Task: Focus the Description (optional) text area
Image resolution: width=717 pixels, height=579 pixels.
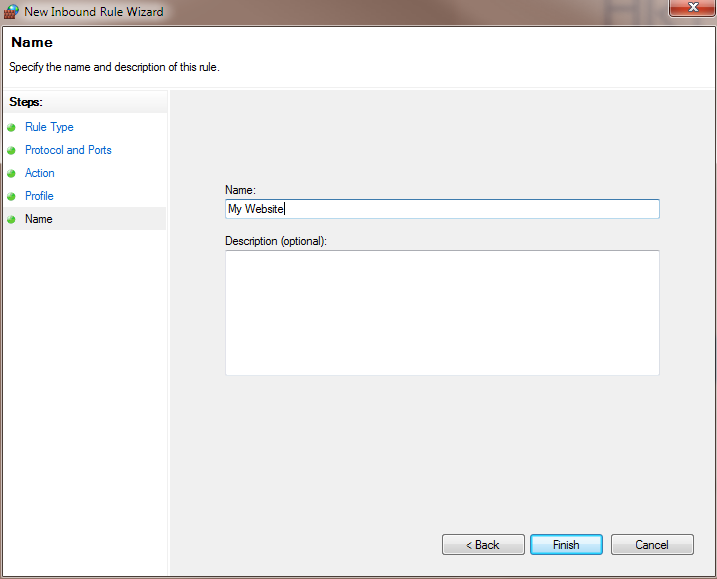Action: pos(442,312)
